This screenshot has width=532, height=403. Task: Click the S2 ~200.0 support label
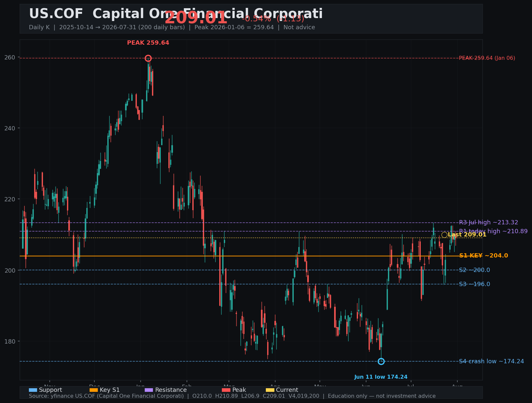(x=475, y=270)
